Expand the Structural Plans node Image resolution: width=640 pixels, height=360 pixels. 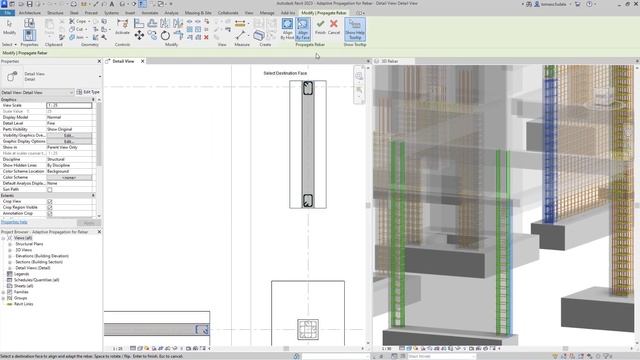tap(9, 244)
